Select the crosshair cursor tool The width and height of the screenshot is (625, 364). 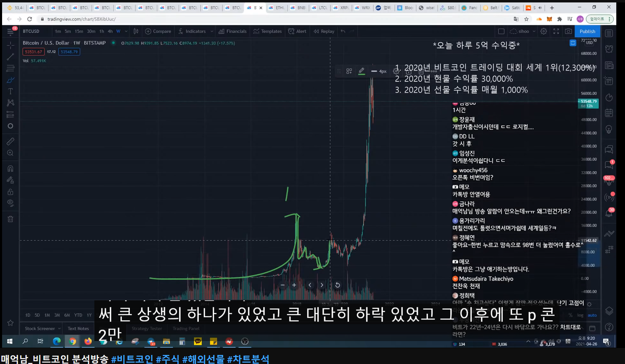[10, 45]
